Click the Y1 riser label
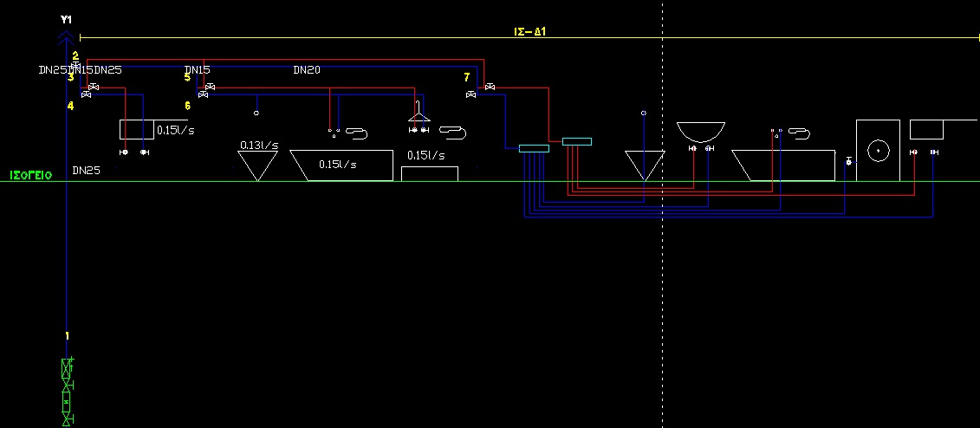 coord(67,18)
